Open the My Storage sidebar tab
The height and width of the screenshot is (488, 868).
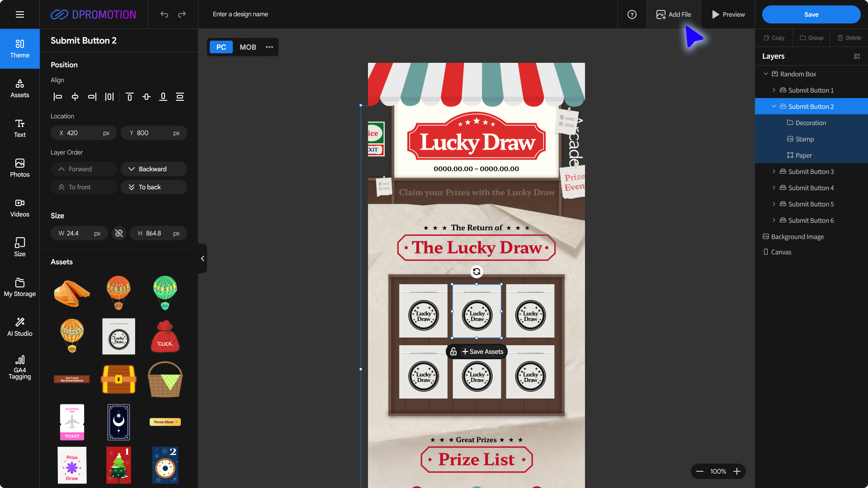(x=20, y=287)
